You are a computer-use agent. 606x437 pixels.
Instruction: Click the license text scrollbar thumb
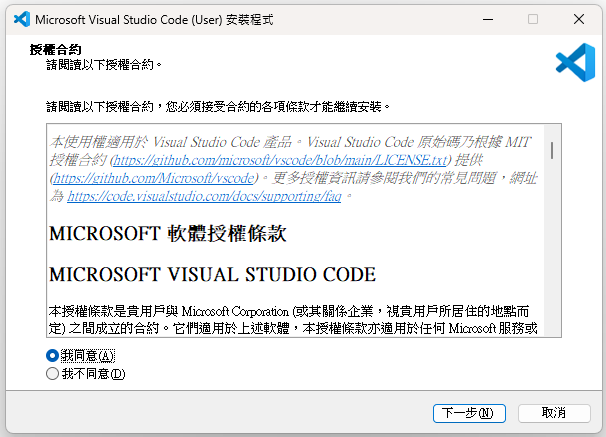552,150
